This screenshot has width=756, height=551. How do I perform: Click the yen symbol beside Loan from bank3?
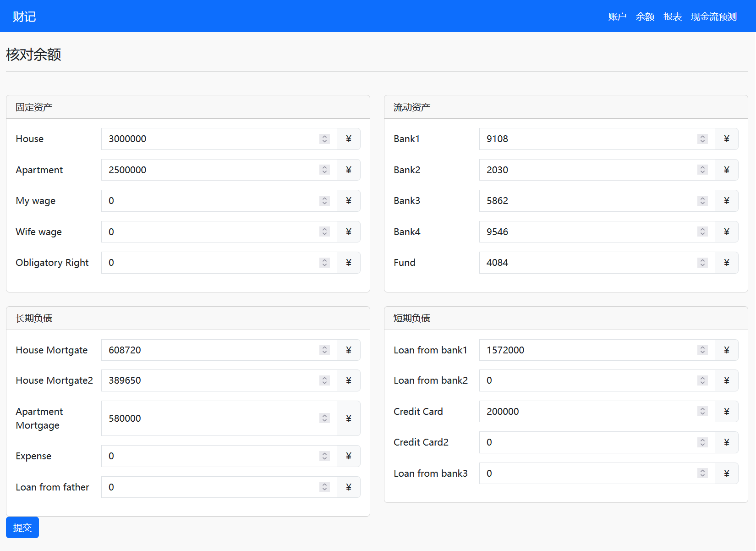click(727, 473)
